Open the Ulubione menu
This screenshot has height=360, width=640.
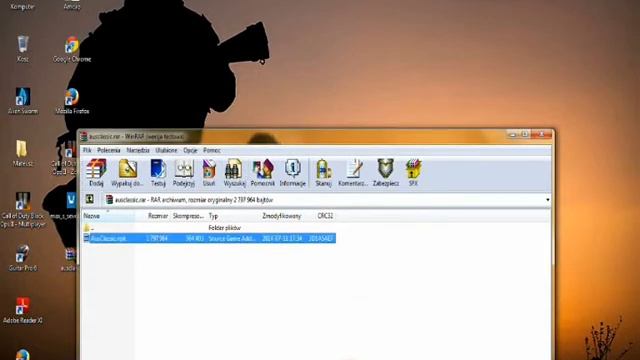(x=167, y=150)
